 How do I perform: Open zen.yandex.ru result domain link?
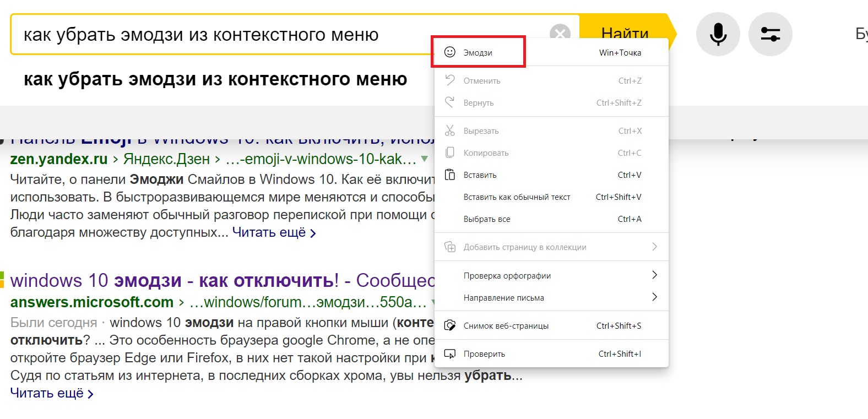(x=59, y=159)
